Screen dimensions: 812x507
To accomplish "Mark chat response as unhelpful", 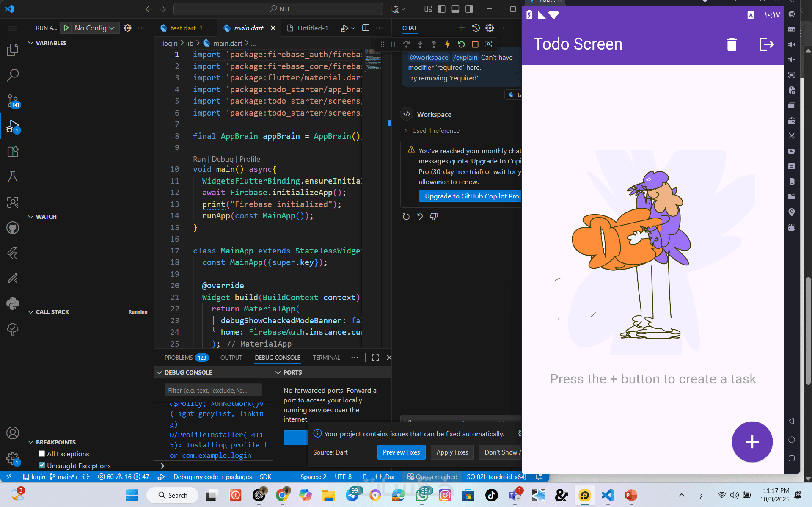I will click(x=434, y=217).
